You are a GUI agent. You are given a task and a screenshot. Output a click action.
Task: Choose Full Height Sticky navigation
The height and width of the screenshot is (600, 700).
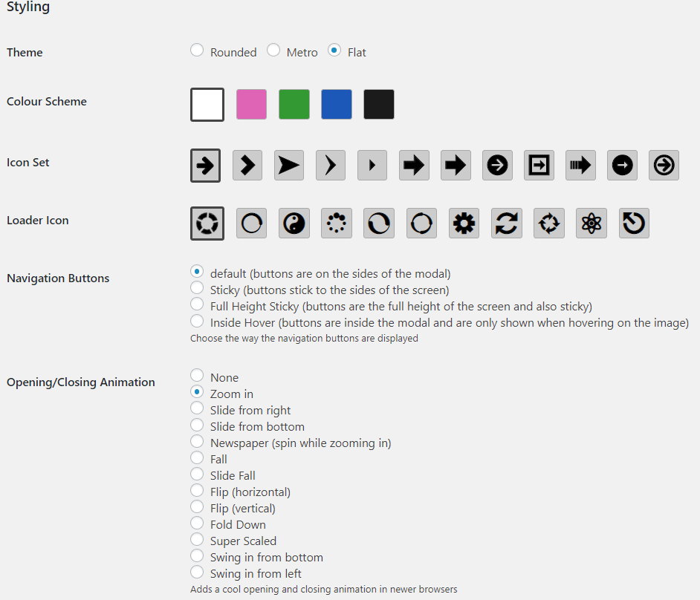point(197,304)
